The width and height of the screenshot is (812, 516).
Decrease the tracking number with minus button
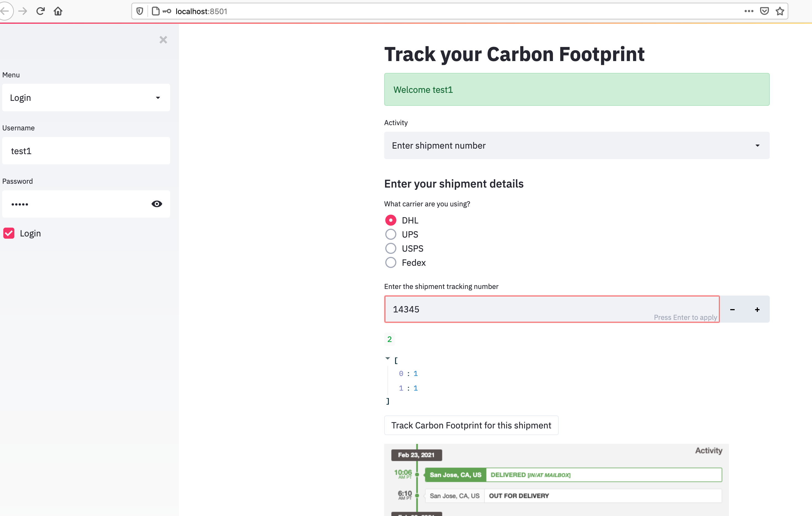(732, 310)
